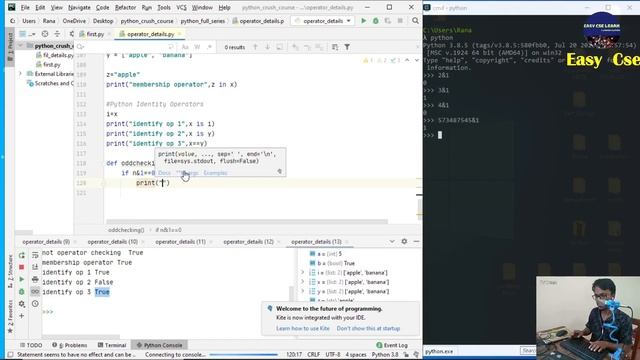The width and height of the screenshot is (640, 360).
Task: Toggle read-only lock icon in status bar
Action: [406, 355]
